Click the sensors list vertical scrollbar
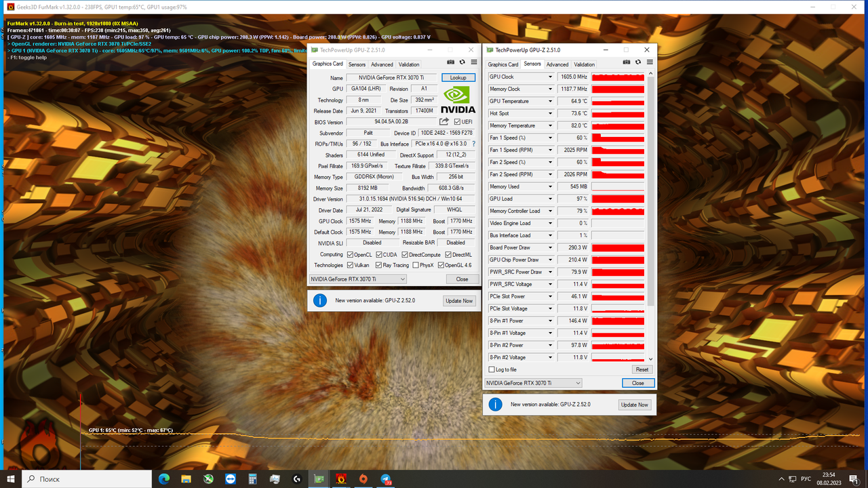The image size is (868, 488). pos(652,190)
